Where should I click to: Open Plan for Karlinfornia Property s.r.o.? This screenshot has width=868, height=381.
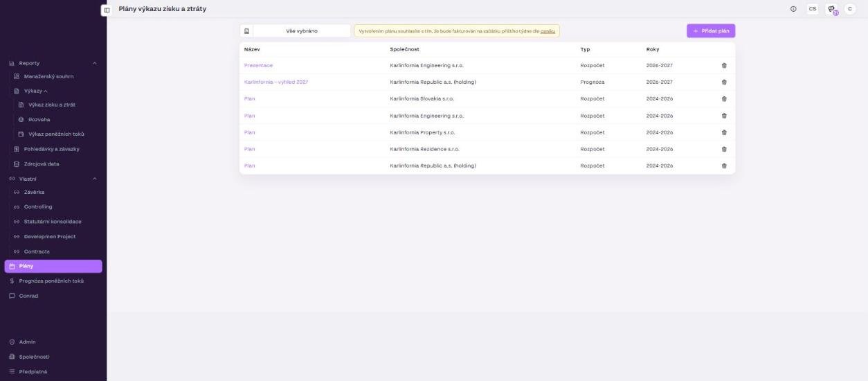point(249,132)
